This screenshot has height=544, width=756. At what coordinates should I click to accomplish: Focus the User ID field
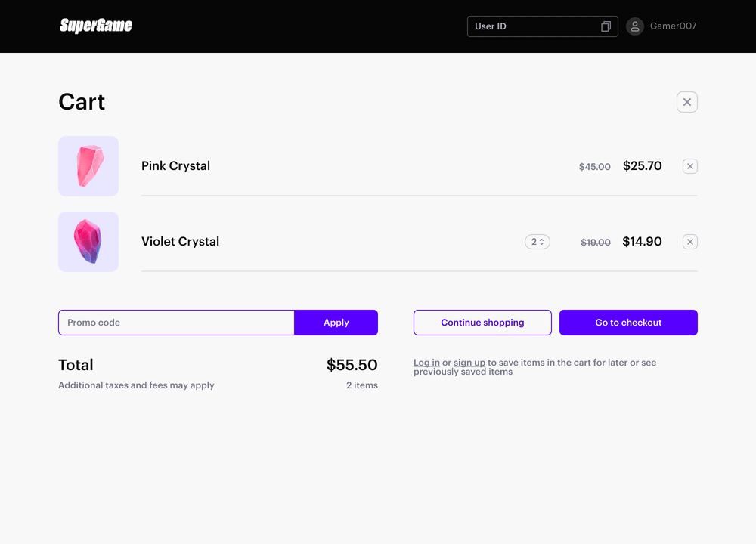tap(529, 26)
